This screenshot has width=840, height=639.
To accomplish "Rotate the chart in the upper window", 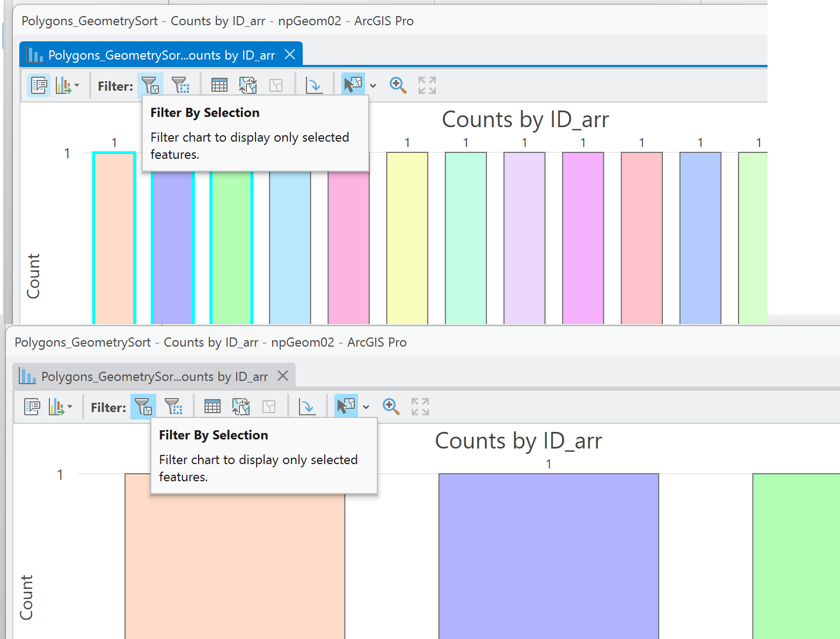I will tap(314, 85).
